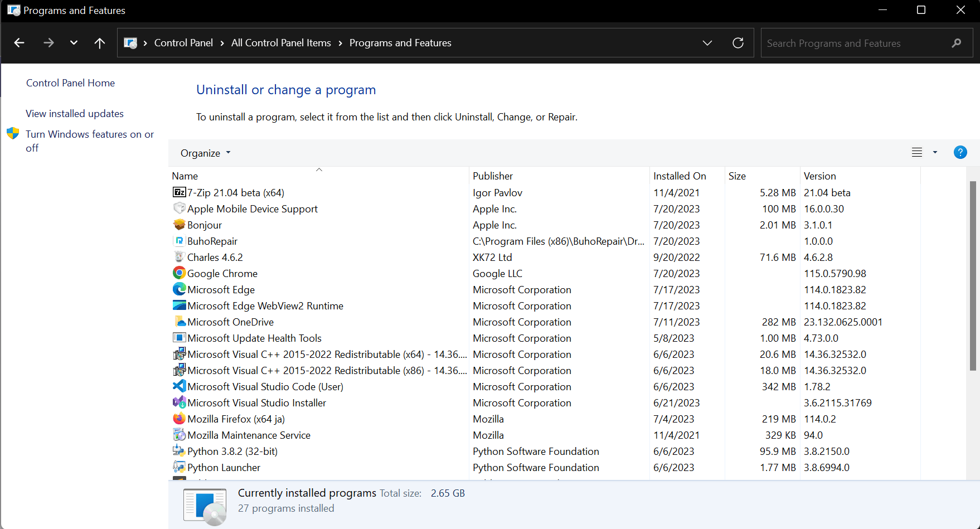Click the Google Chrome icon
The image size is (980, 529).
click(179, 273)
